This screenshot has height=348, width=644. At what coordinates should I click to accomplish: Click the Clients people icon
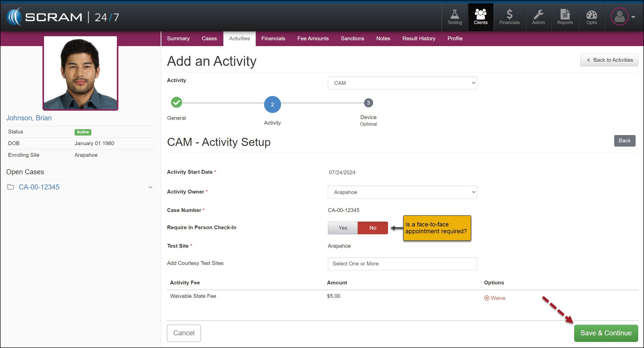480,15
